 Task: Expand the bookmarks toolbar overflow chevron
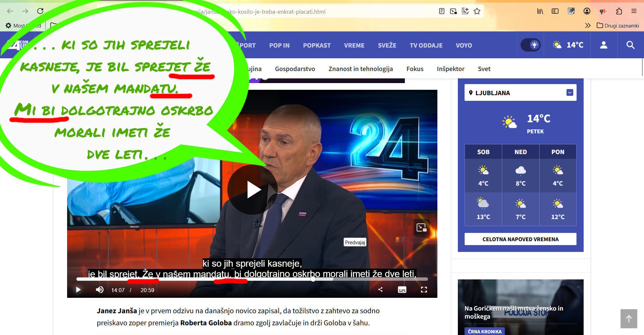(x=588, y=25)
